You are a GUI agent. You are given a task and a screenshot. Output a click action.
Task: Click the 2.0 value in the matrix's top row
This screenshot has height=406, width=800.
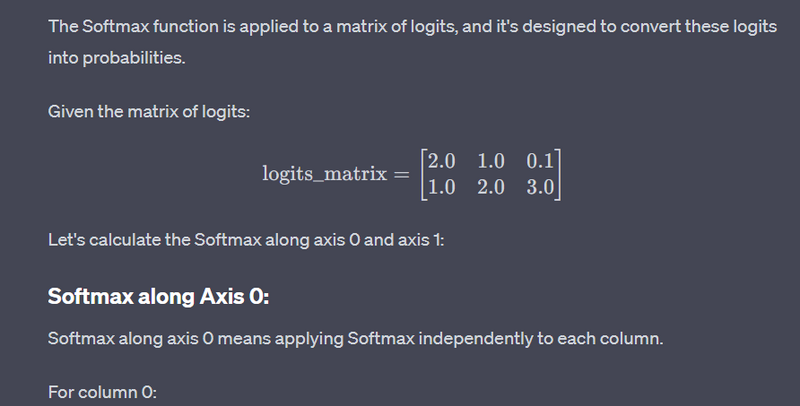click(442, 161)
